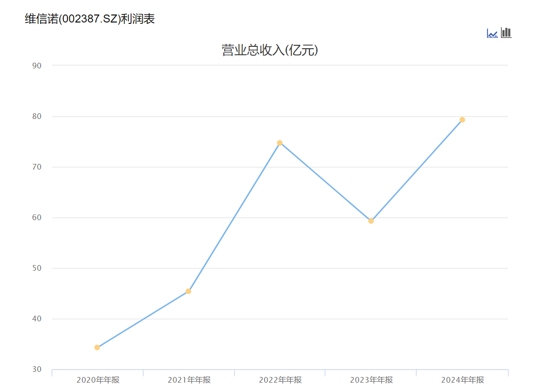Click the 2024年年报 axis label

(x=462, y=380)
